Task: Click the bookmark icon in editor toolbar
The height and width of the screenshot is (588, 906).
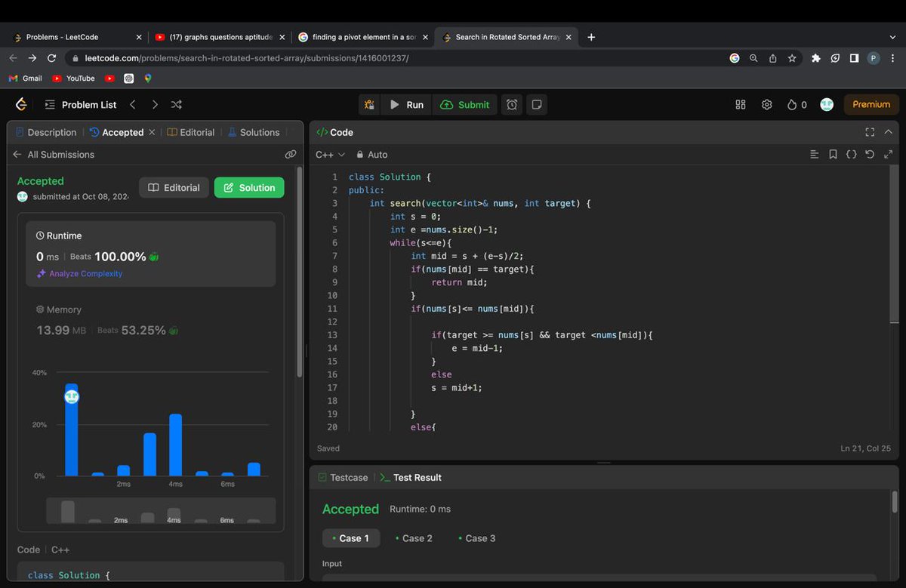Action: tap(833, 154)
